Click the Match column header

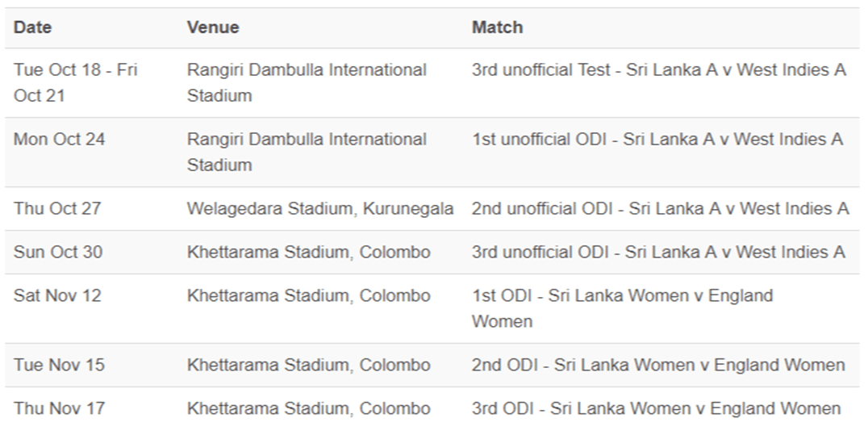[497, 27]
